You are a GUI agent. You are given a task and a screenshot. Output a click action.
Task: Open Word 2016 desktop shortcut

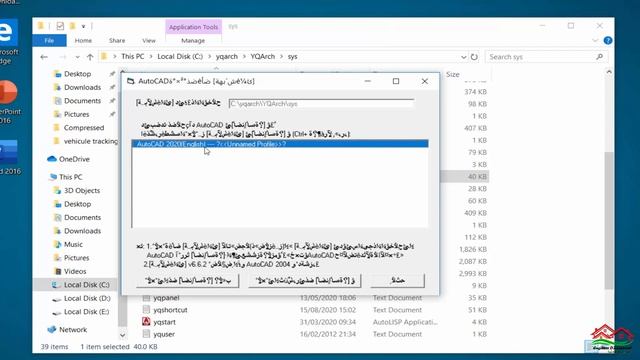click(x=9, y=157)
